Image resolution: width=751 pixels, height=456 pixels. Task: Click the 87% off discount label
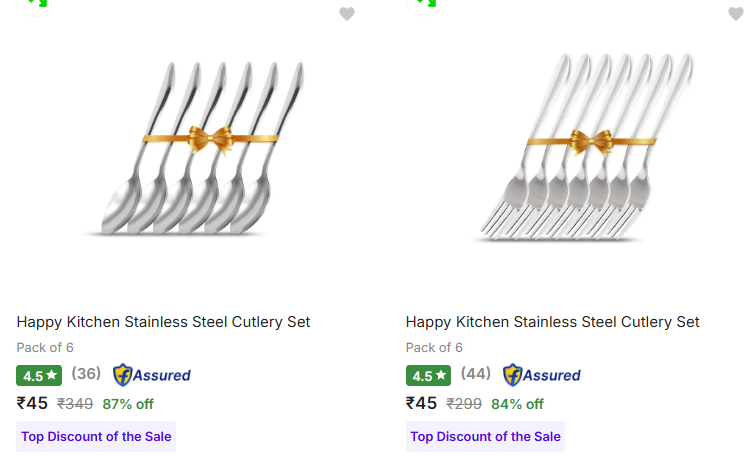point(128,404)
